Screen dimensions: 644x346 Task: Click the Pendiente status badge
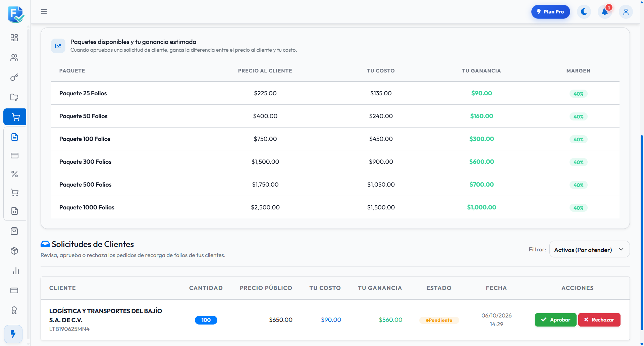(x=439, y=320)
